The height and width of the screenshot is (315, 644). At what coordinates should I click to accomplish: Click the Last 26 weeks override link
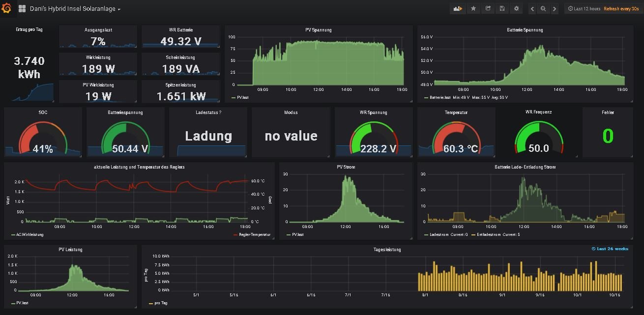point(610,249)
